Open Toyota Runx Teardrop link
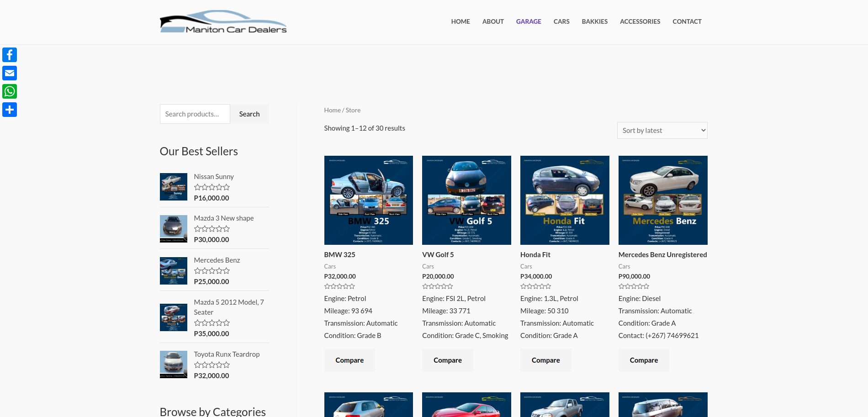The image size is (868, 417). [227, 354]
